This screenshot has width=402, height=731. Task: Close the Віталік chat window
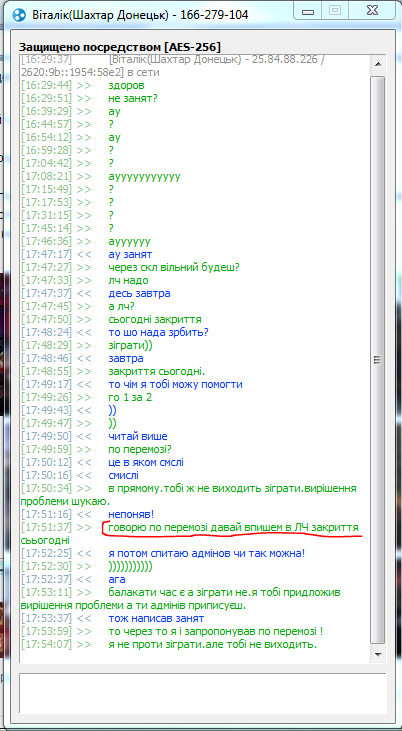coord(372,9)
